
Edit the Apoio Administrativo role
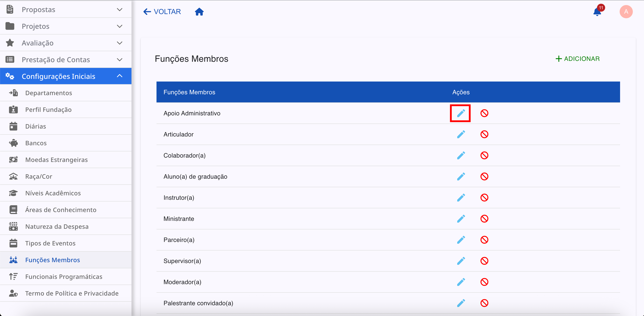click(461, 113)
